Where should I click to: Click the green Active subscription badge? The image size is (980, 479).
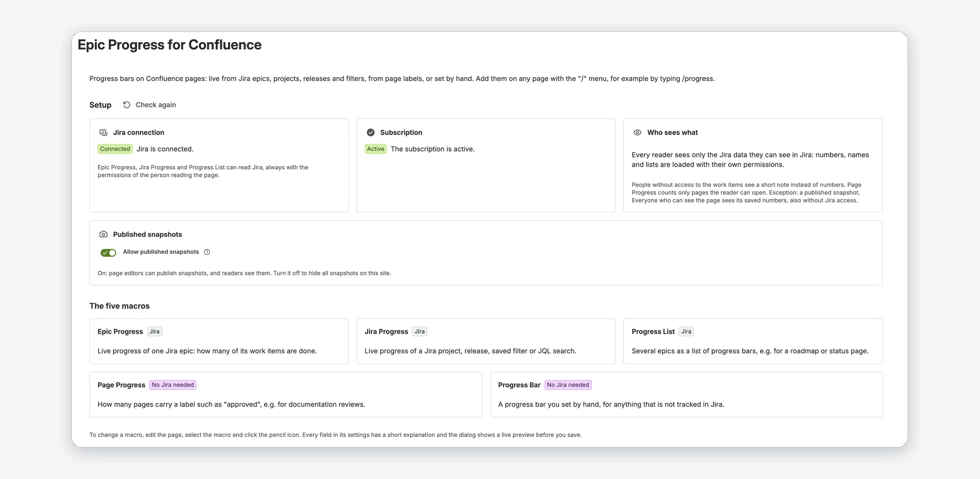point(375,149)
